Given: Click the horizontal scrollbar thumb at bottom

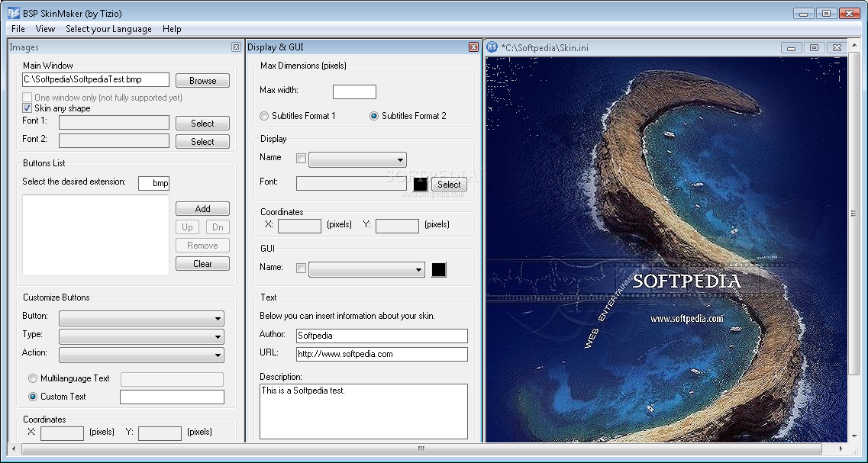Looking at the screenshot, I should (421, 449).
